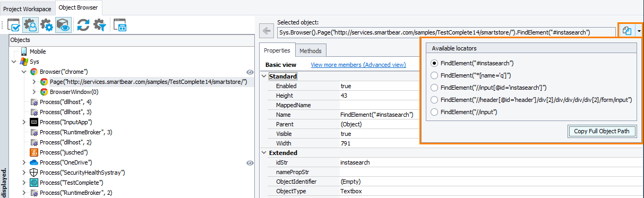This screenshot has width=644, height=198.
Task: Click the gear-with-funnel filter icon
Action: tap(100, 25)
